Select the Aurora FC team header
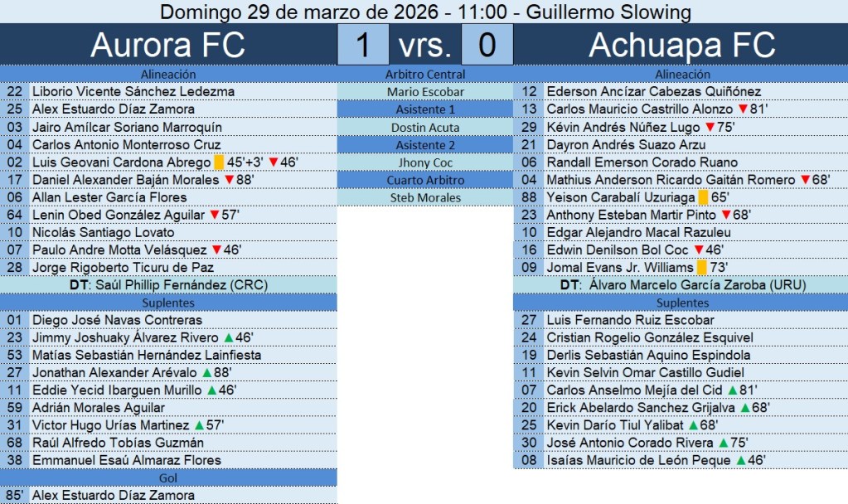 (x=168, y=45)
